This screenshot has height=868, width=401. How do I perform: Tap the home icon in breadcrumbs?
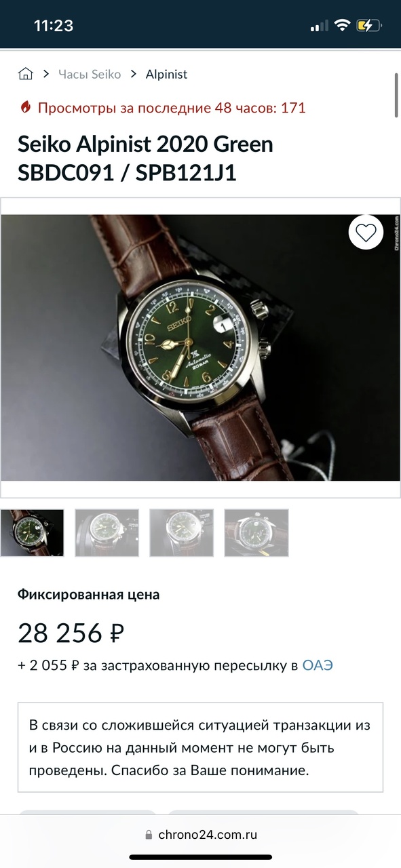coord(26,74)
